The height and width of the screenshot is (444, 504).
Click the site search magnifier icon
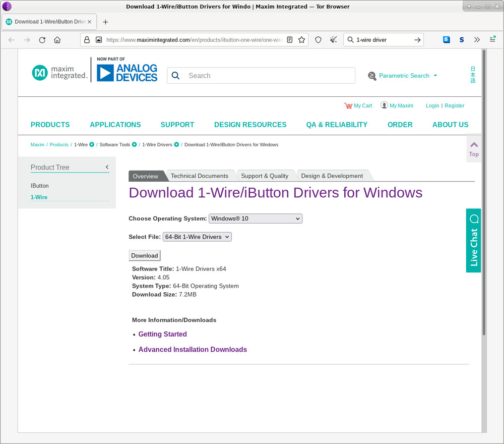tap(175, 76)
